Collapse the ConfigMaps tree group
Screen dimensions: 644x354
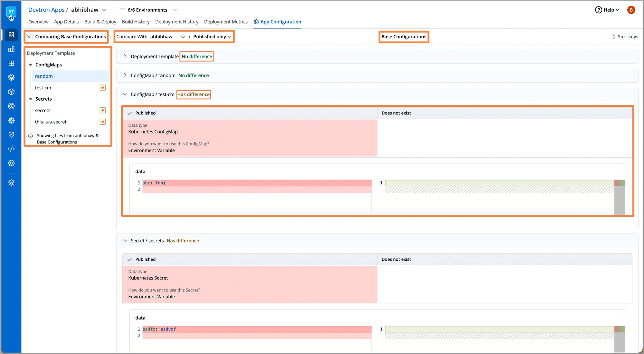click(31, 65)
